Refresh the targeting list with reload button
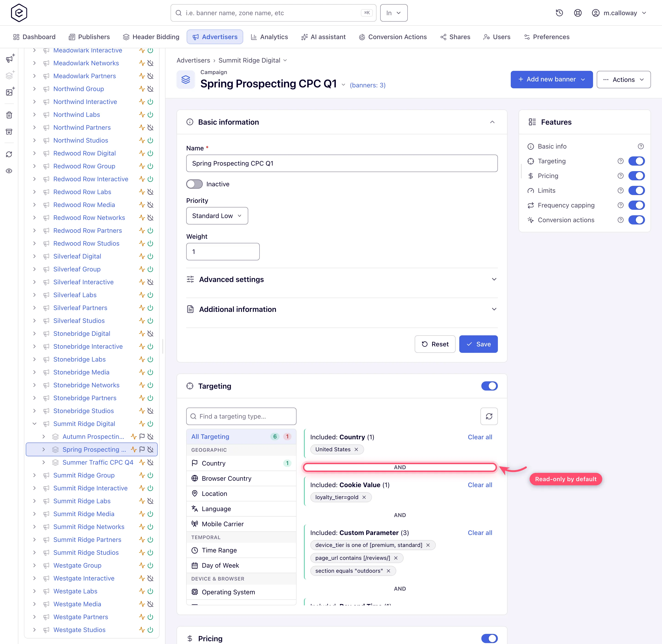Image resolution: width=662 pixels, height=644 pixels. (x=489, y=416)
